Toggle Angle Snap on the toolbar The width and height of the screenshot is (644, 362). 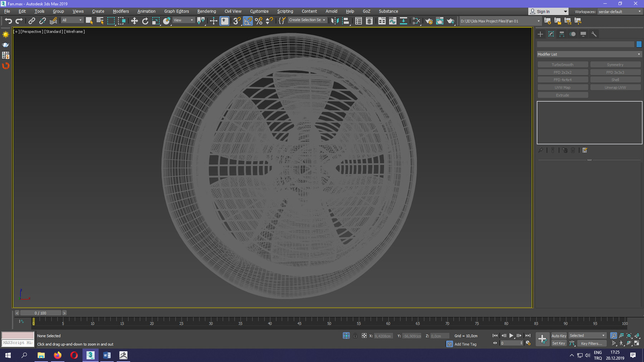tap(248, 21)
